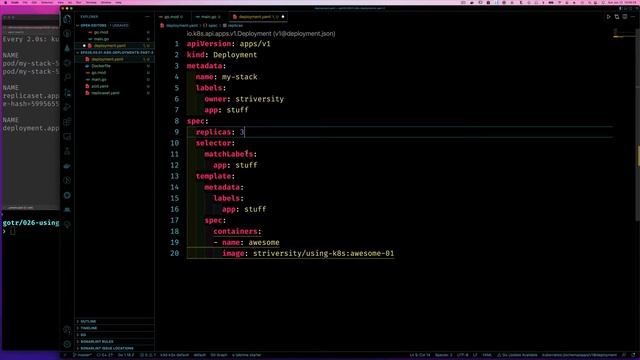This screenshot has height=360, width=640.
Task: Switch to the go.mod tab
Action: point(173,17)
